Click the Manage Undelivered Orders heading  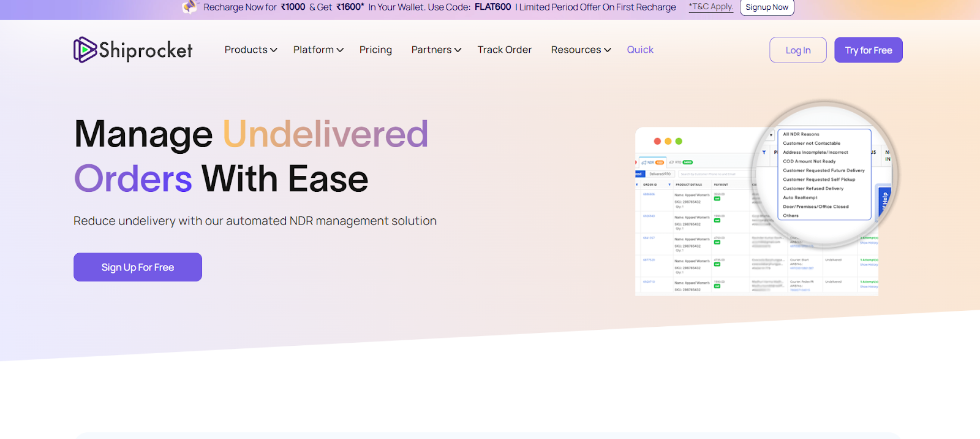click(251, 156)
